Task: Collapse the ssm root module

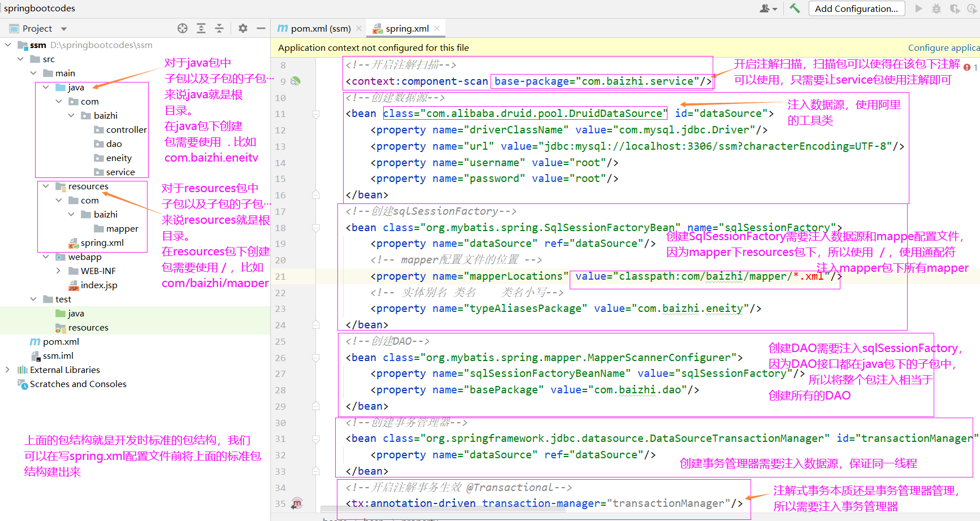Action: (x=7, y=45)
